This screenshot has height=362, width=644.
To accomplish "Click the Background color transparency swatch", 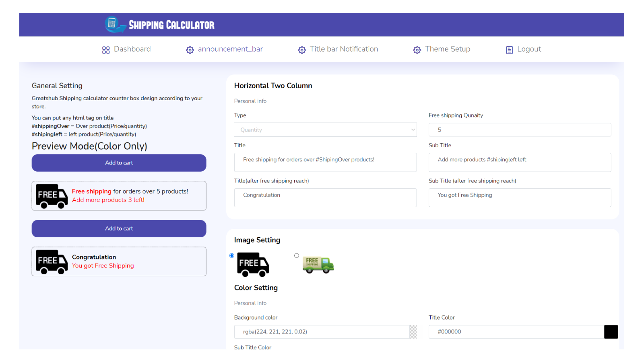I will pyautogui.click(x=413, y=332).
